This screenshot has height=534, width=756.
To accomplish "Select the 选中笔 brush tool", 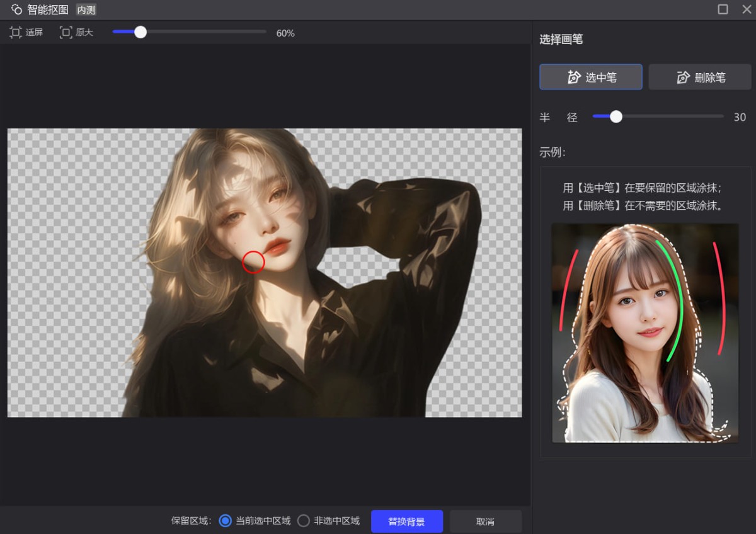I will point(591,77).
